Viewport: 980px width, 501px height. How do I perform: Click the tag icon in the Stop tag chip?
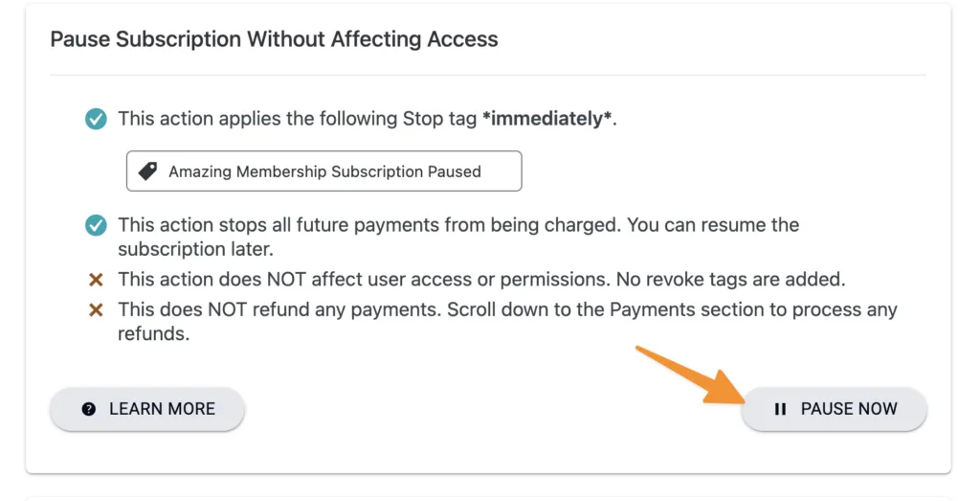coord(147,171)
